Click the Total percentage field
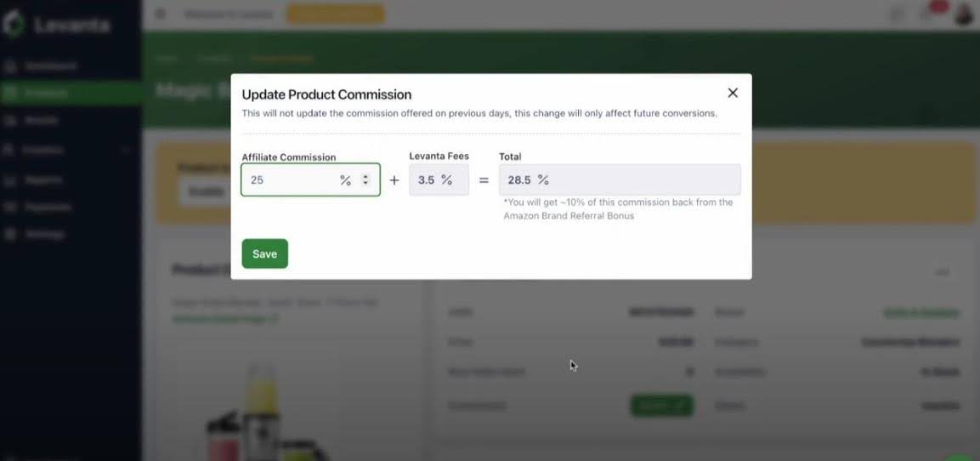 (x=619, y=180)
